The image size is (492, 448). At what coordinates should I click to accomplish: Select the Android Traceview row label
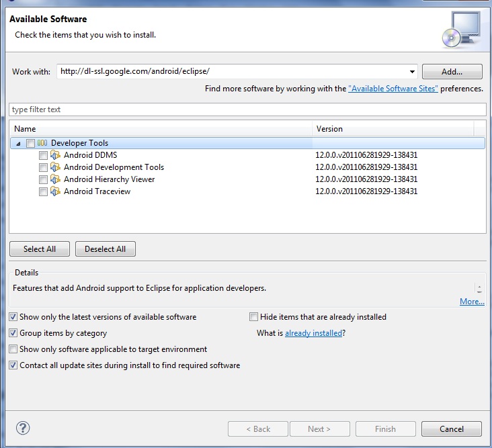tap(97, 191)
